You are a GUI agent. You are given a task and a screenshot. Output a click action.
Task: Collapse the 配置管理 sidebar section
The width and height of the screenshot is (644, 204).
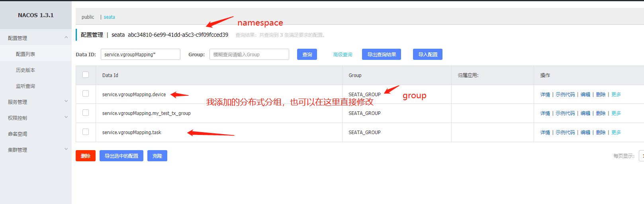tap(35, 38)
